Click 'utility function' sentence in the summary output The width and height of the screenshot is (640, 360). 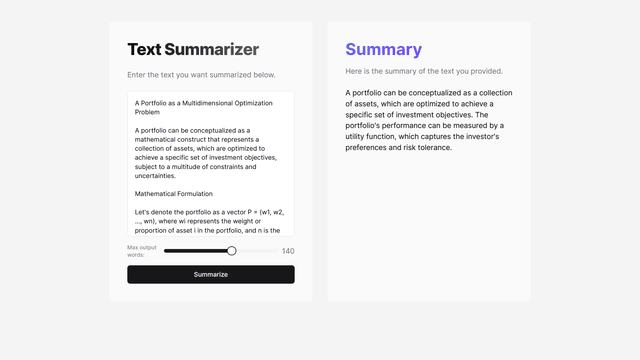click(422, 137)
